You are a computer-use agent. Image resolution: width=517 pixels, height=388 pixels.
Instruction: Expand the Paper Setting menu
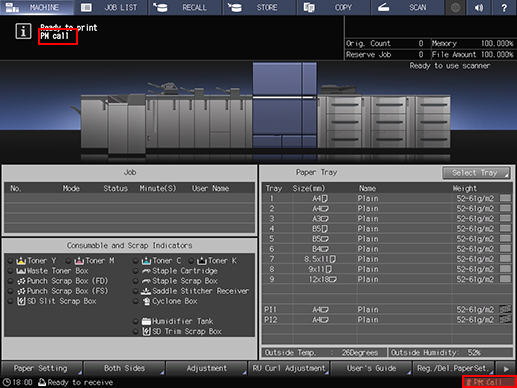click(x=42, y=368)
